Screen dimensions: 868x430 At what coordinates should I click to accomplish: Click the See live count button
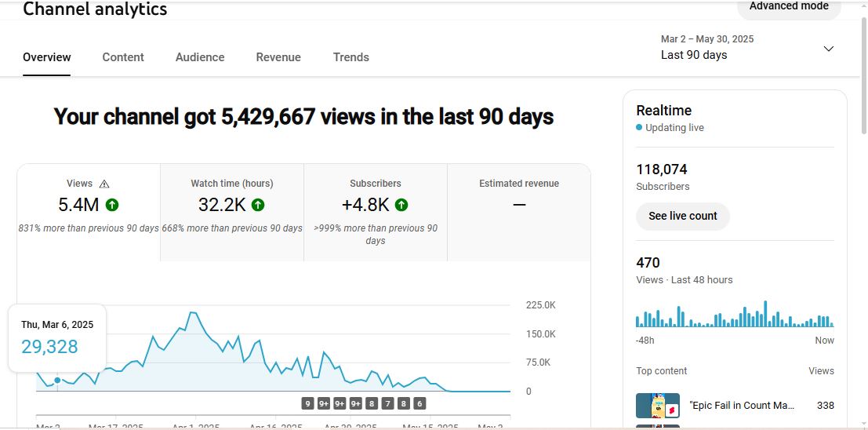pos(682,216)
